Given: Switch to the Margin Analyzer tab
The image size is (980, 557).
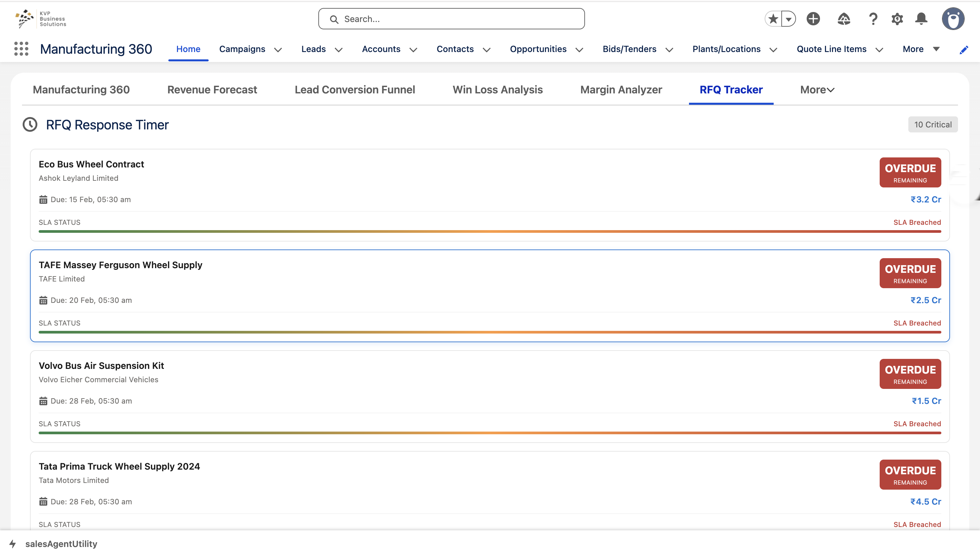Looking at the screenshot, I should pos(621,89).
